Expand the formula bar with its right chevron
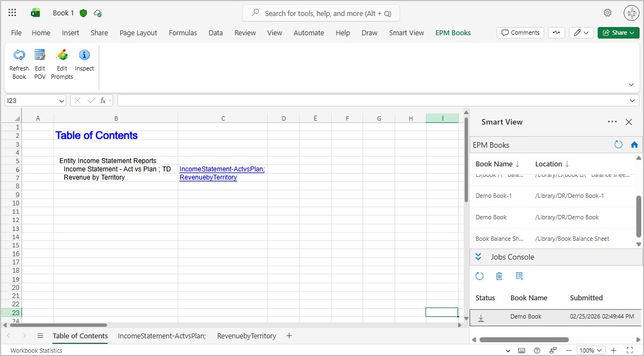Viewport: 644px width, 356px height. (632, 100)
